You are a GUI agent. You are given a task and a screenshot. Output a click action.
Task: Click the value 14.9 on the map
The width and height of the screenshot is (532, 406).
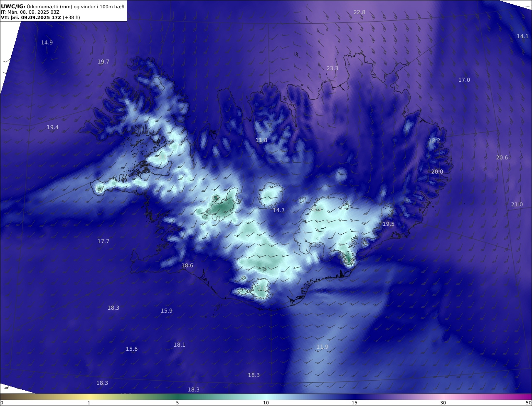pyautogui.click(x=47, y=42)
